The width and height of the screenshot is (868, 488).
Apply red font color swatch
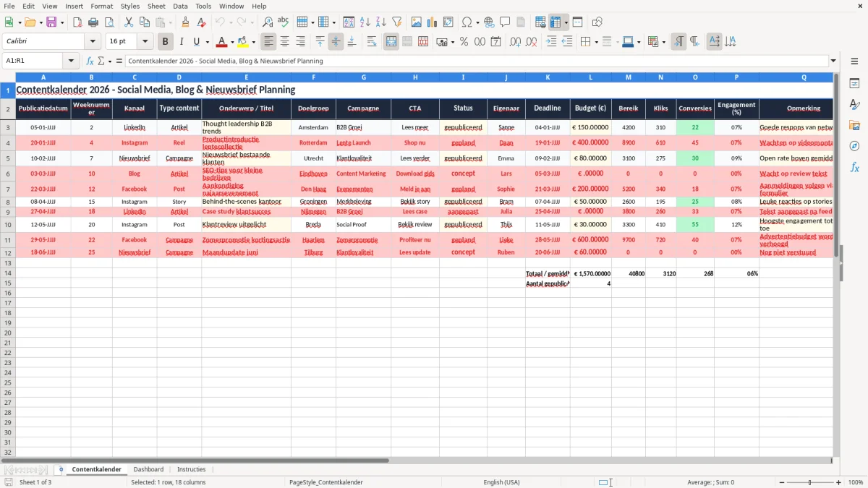[x=222, y=42]
